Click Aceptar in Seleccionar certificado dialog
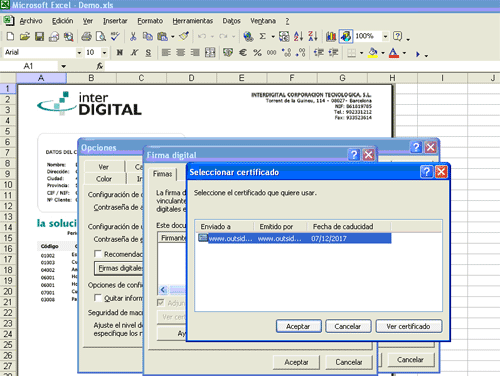This screenshot has width=500, height=376. tap(298, 326)
